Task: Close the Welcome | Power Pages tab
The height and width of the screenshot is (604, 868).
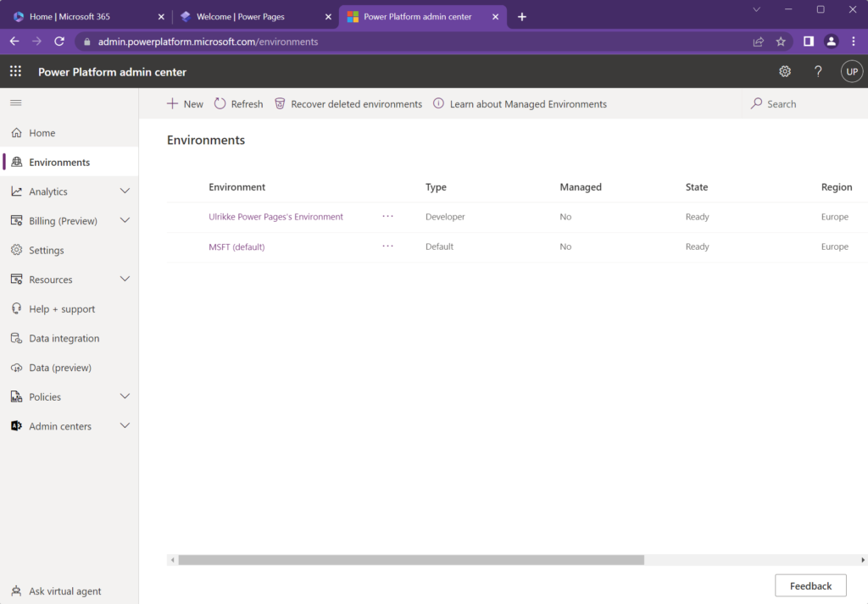Action: [328, 17]
